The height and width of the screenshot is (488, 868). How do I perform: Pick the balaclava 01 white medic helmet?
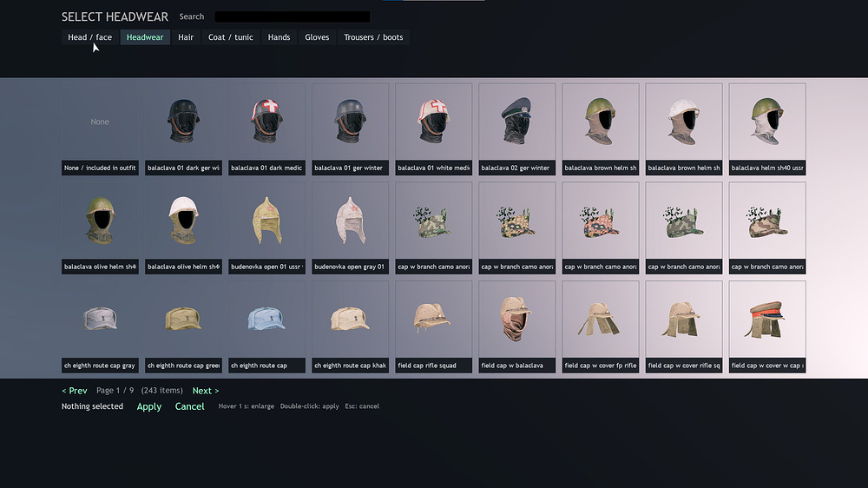click(x=433, y=129)
